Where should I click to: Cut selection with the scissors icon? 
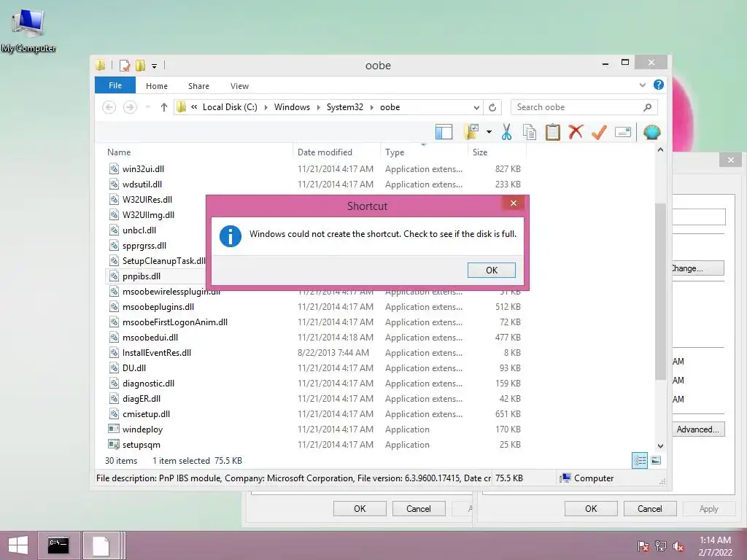pos(506,132)
